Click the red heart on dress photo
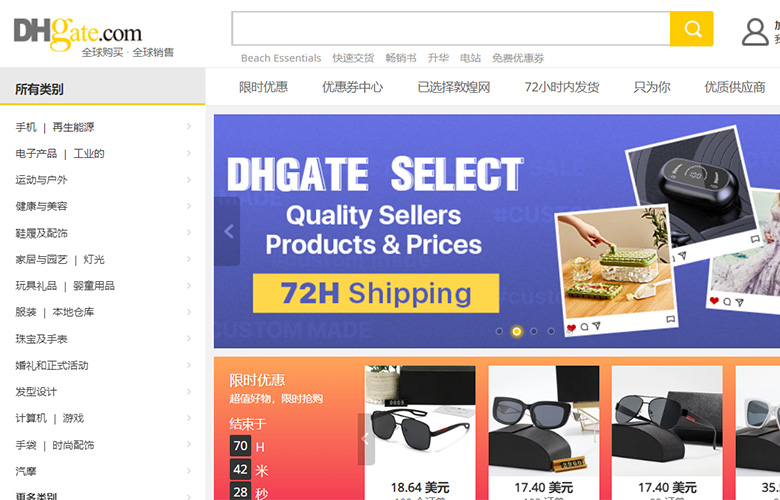Viewport: 780px width, 500px height. (x=714, y=300)
